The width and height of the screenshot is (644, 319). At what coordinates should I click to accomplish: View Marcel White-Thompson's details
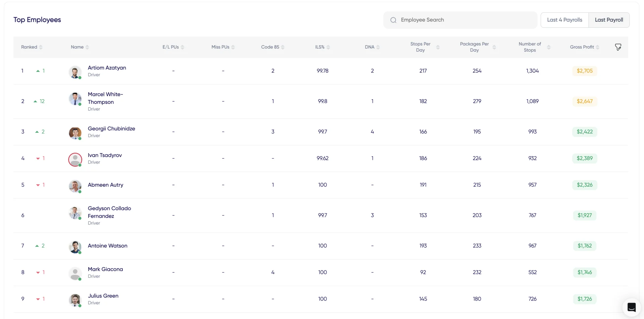tap(105, 98)
